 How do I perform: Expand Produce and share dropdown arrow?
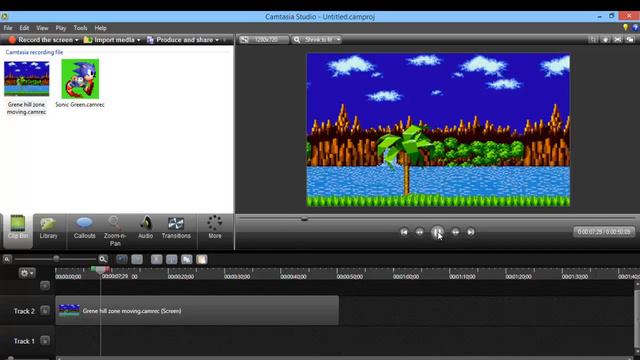point(217,40)
